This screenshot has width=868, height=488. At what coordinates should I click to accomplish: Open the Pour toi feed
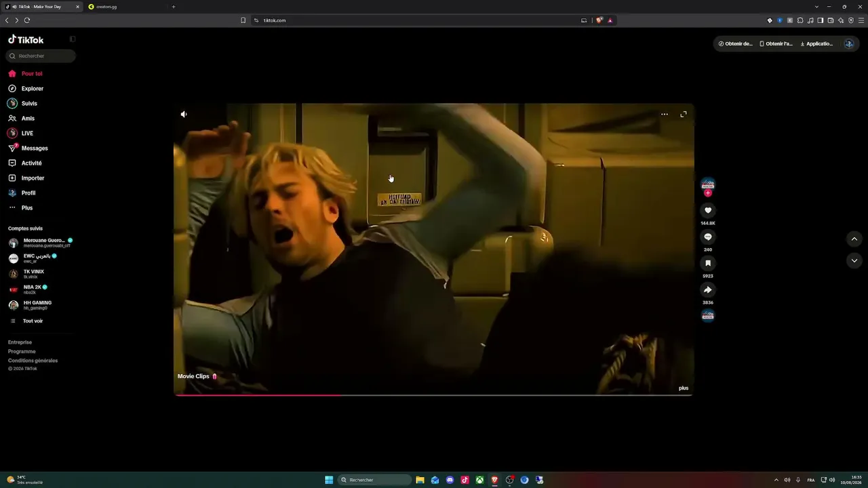pyautogui.click(x=25, y=74)
